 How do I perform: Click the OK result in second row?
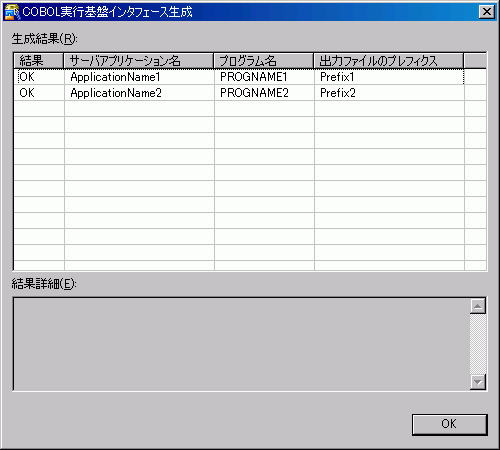(x=27, y=93)
